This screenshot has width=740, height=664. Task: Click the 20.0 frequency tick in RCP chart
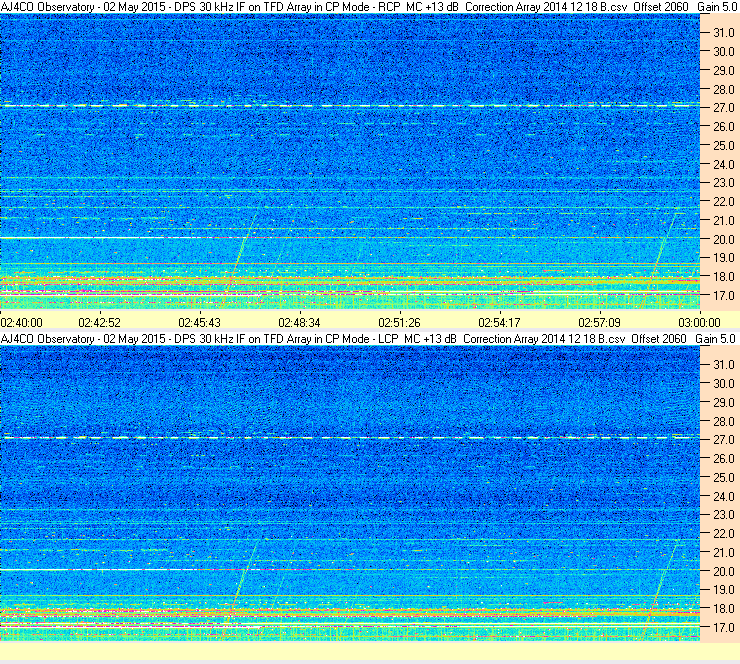tap(723, 239)
